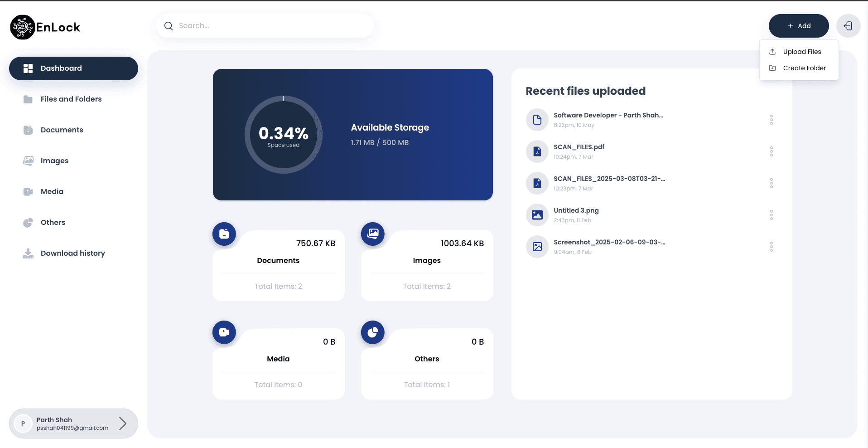The height and width of the screenshot is (448, 868).
Task: Click the image icon beside Untitled 3.png
Action: pyautogui.click(x=537, y=214)
